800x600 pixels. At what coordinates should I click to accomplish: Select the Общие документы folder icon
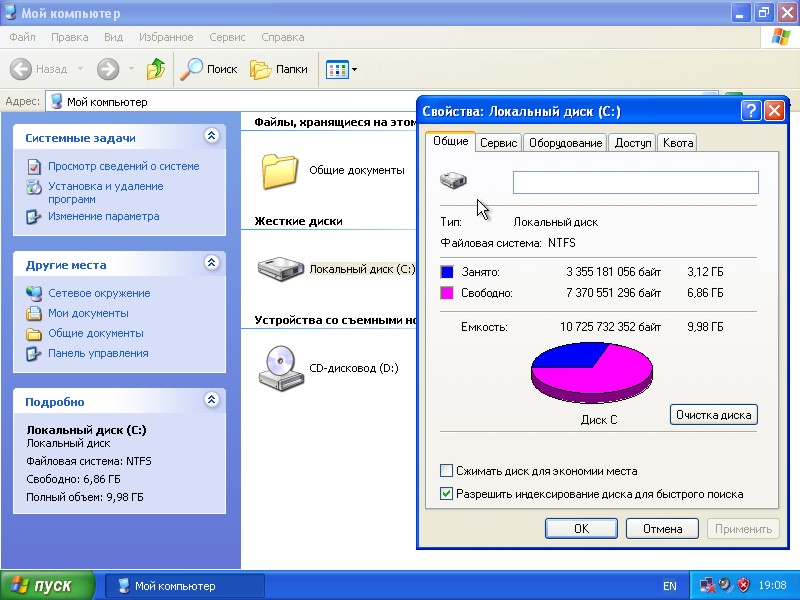tap(280, 171)
